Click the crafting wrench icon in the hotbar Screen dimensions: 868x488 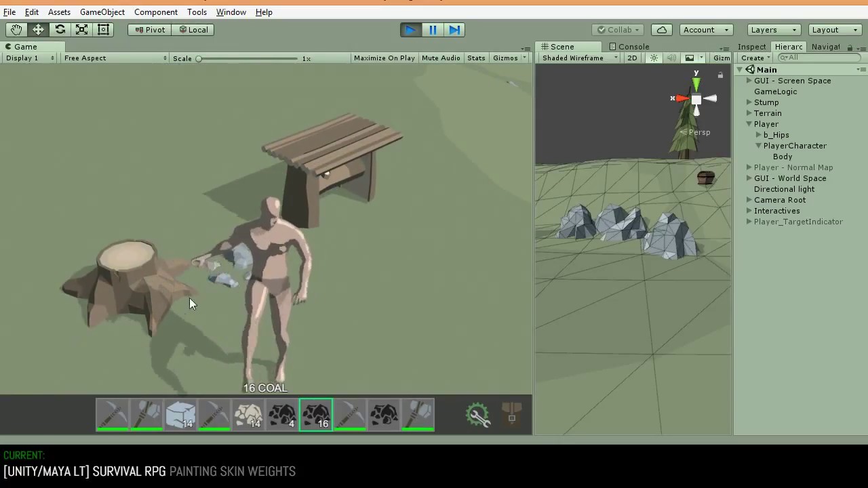478,414
